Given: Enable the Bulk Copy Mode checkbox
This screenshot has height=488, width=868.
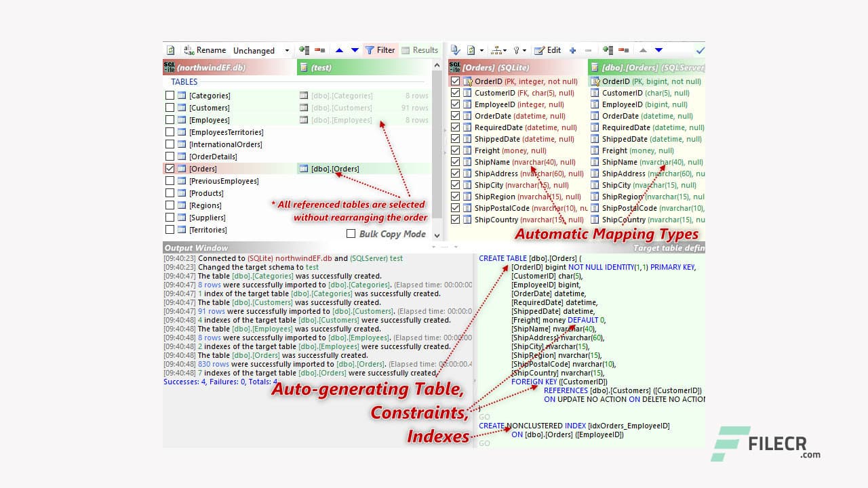Looking at the screenshot, I should pyautogui.click(x=351, y=234).
